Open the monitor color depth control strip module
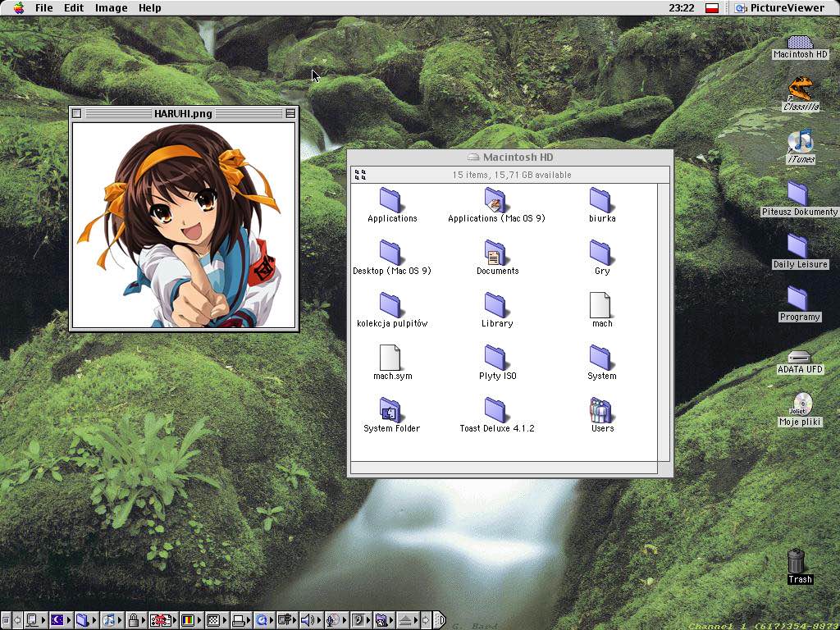Image resolution: width=840 pixels, height=630 pixels. (190, 620)
